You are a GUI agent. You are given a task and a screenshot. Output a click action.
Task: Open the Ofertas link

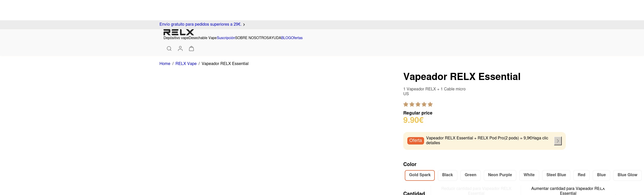click(x=297, y=38)
